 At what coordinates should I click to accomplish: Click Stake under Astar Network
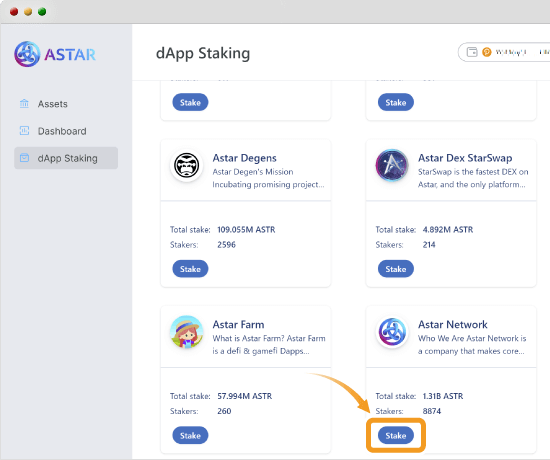pos(396,435)
